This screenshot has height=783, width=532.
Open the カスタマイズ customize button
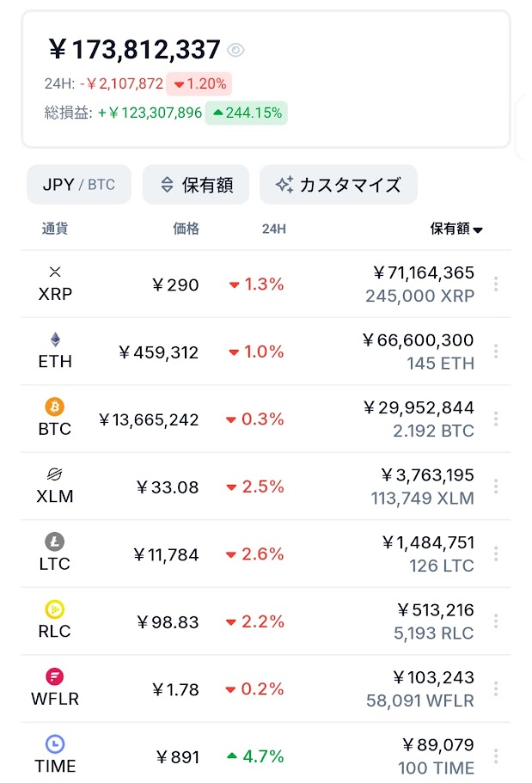[x=339, y=185]
